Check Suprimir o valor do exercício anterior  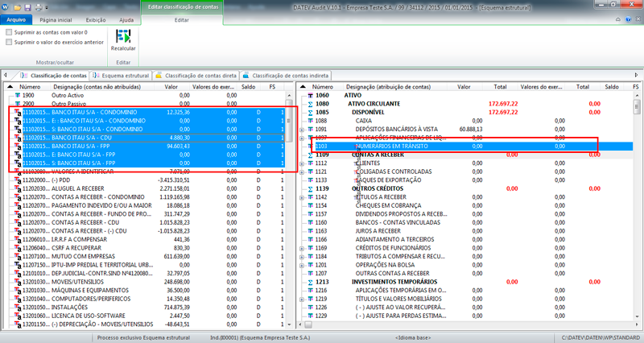[9, 42]
